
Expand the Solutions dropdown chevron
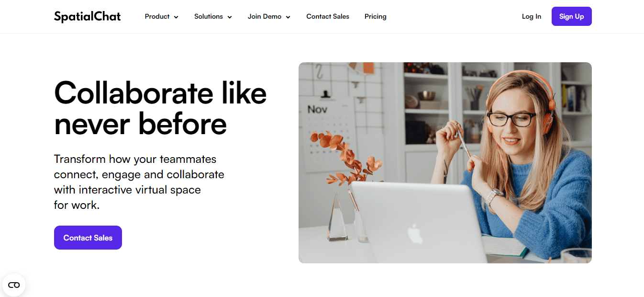tap(230, 17)
